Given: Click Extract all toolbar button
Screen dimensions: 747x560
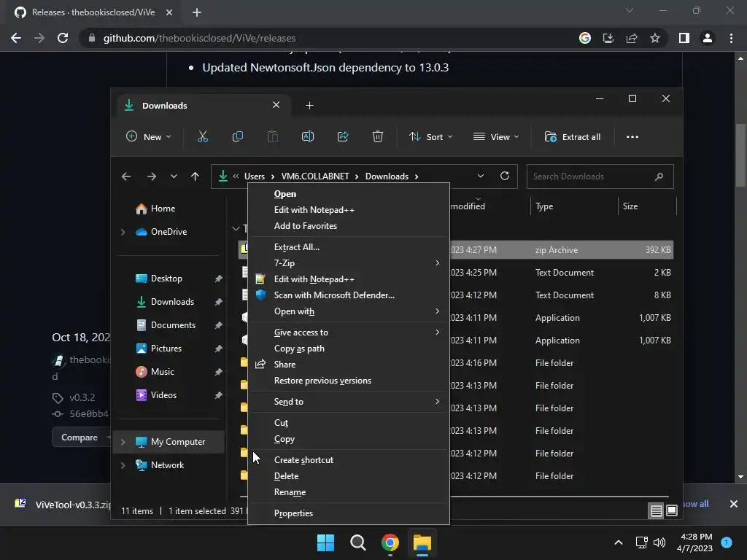Looking at the screenshot, I should [x=573, y=137].
